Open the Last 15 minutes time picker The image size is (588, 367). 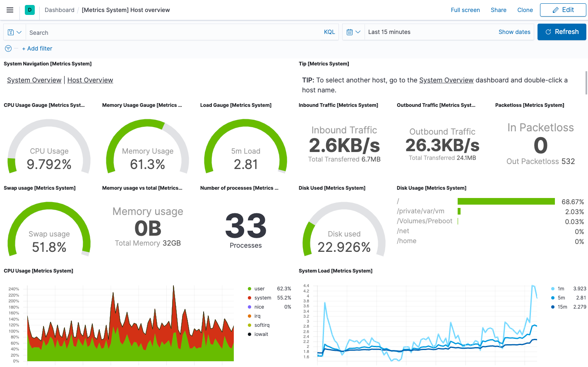tap(389, 32)
